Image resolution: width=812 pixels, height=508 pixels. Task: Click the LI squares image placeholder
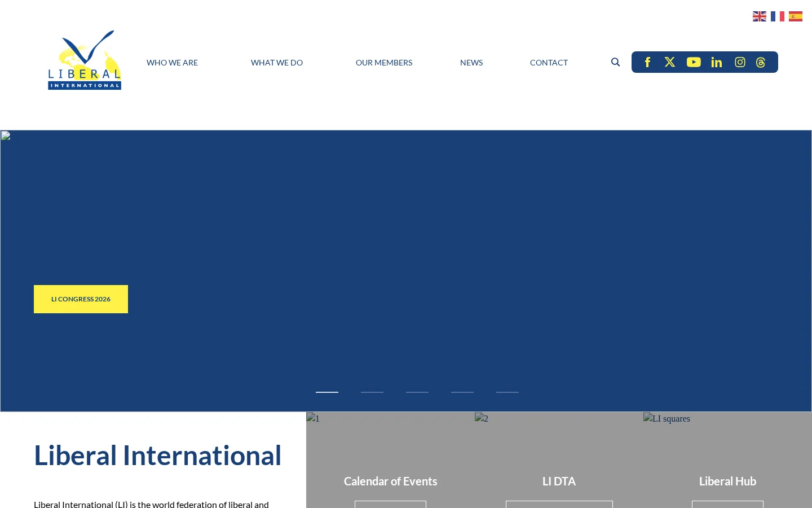(667, 418)
